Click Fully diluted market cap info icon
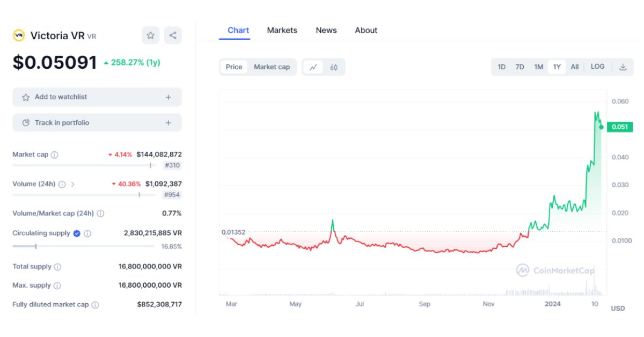Viewport: 644px width, 337px height. pyautogui.click(x=95, y=305)
